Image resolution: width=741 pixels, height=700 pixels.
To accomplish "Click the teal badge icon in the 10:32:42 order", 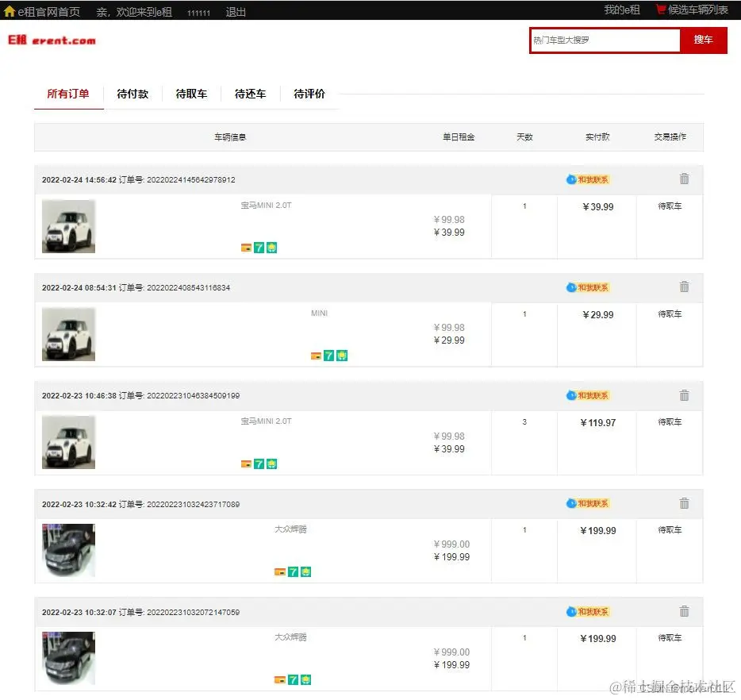I will (305, 572).
